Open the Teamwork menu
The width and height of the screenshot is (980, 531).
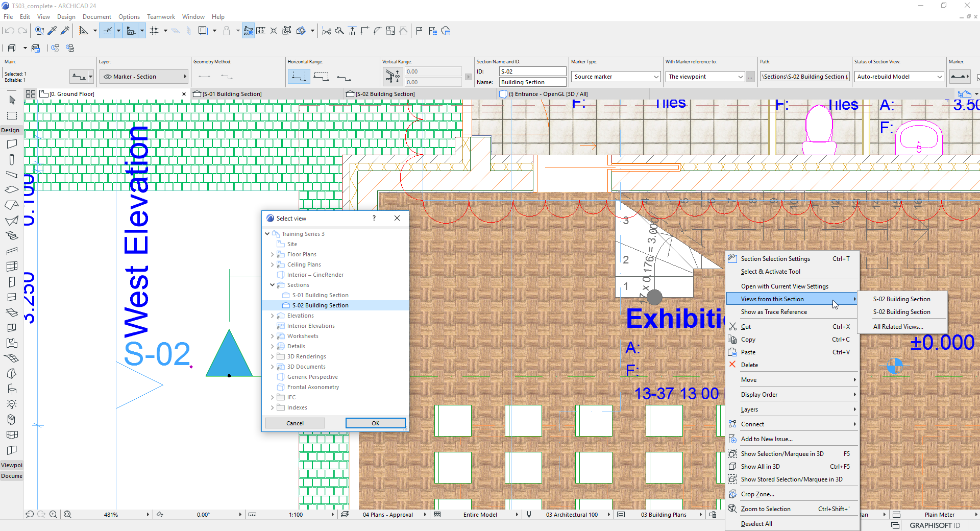point(161,17)
